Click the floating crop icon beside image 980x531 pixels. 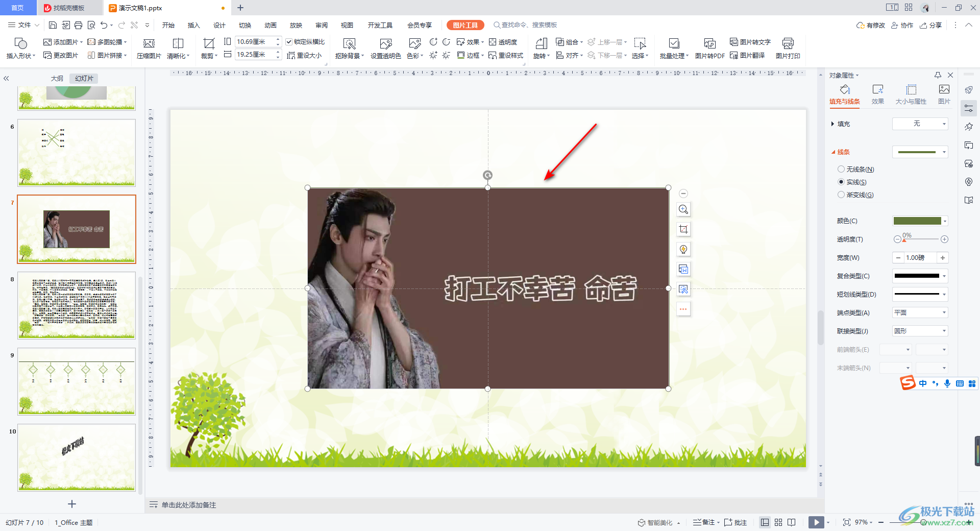click(683, 229)
